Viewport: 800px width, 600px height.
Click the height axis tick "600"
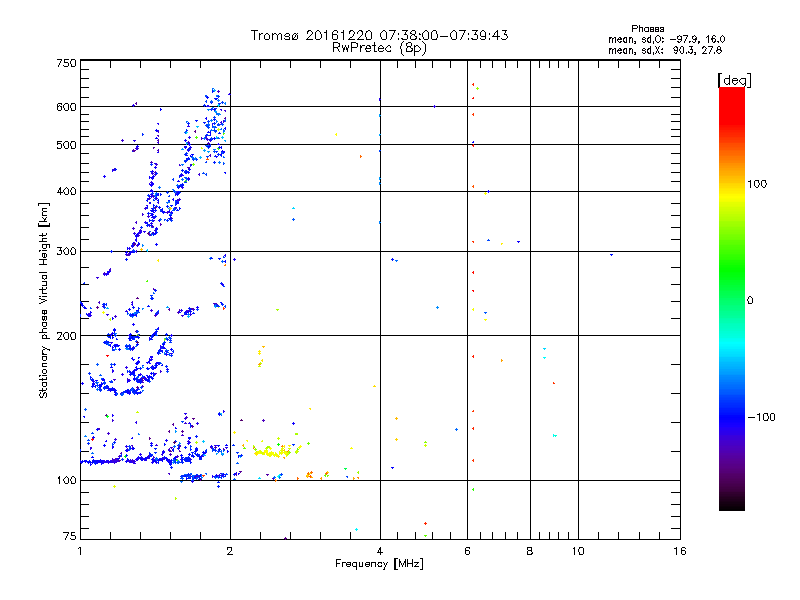(x=66, y=107)
